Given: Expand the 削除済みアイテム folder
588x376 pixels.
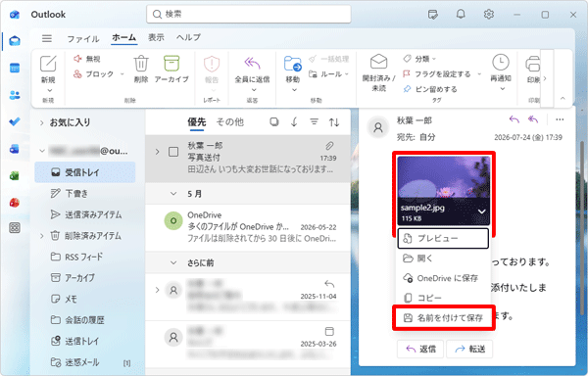Looking at the screenshot, I should click(41, 236).
